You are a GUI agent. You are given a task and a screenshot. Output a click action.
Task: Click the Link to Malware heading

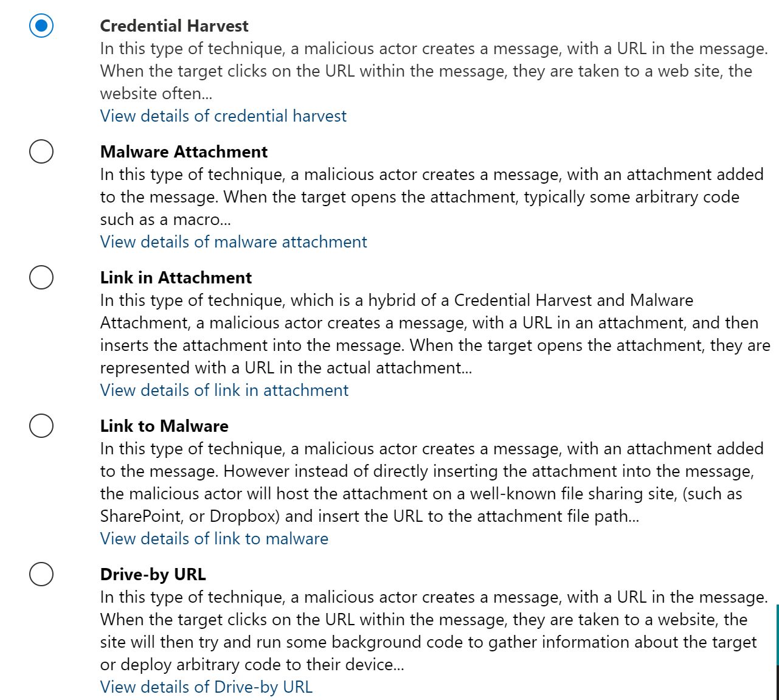164,426
